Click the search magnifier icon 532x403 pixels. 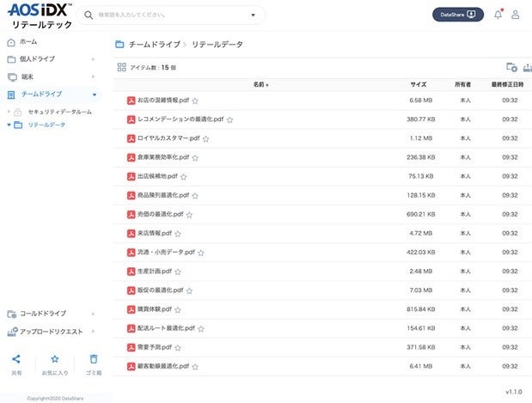89,15
